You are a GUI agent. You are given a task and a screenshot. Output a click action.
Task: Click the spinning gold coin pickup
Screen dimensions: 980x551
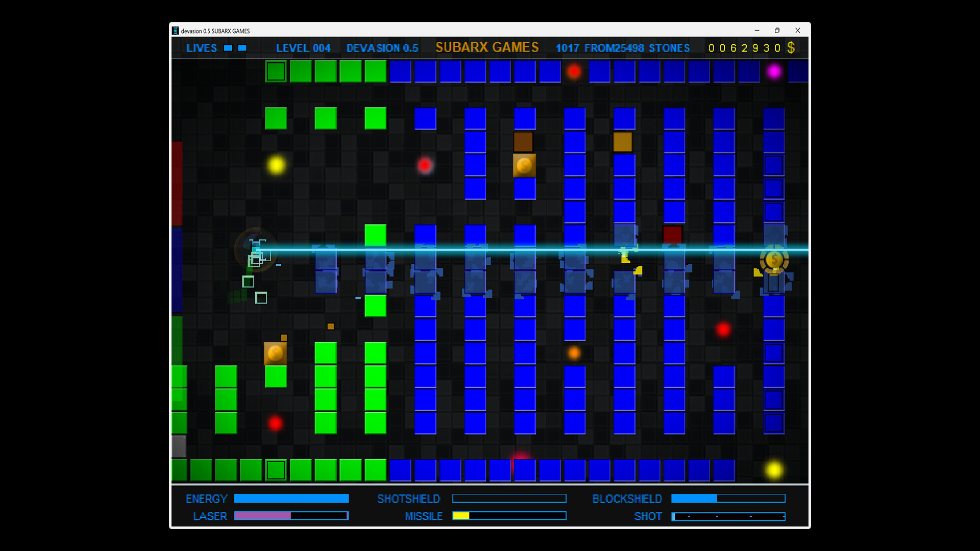[774, 260]
